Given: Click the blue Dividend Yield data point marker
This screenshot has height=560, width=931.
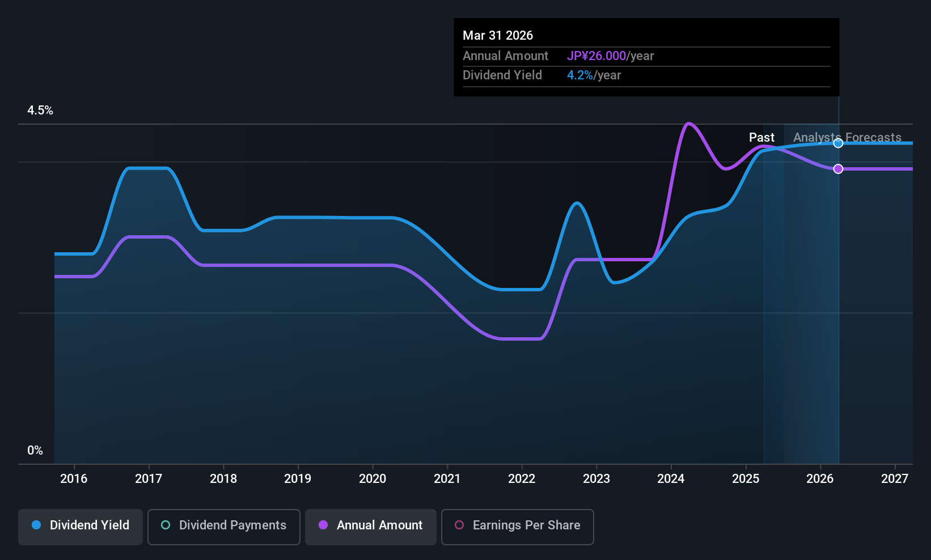Looking at the screenshot, I should (838, 143).
